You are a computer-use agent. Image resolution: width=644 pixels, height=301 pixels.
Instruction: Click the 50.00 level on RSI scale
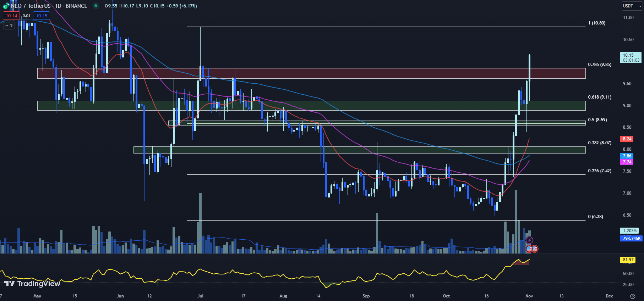point(628,274)
